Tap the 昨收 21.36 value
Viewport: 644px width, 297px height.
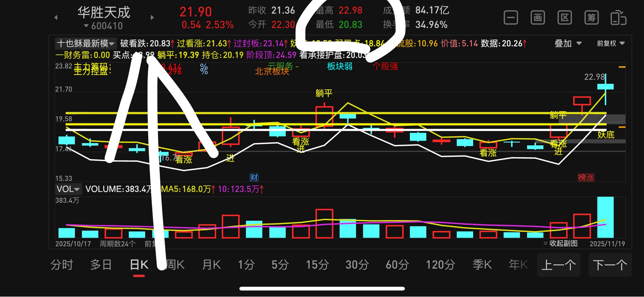(283, 10)
